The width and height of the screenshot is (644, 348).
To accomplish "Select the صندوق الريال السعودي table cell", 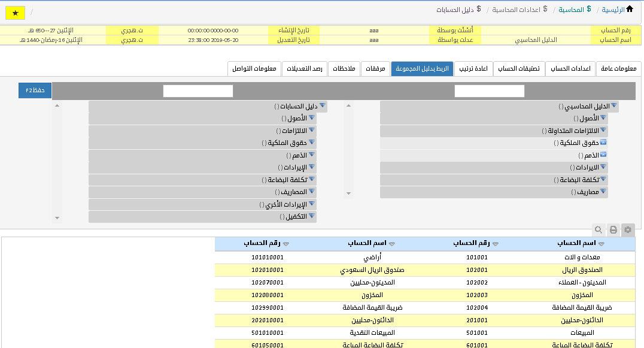I will 372,270.
